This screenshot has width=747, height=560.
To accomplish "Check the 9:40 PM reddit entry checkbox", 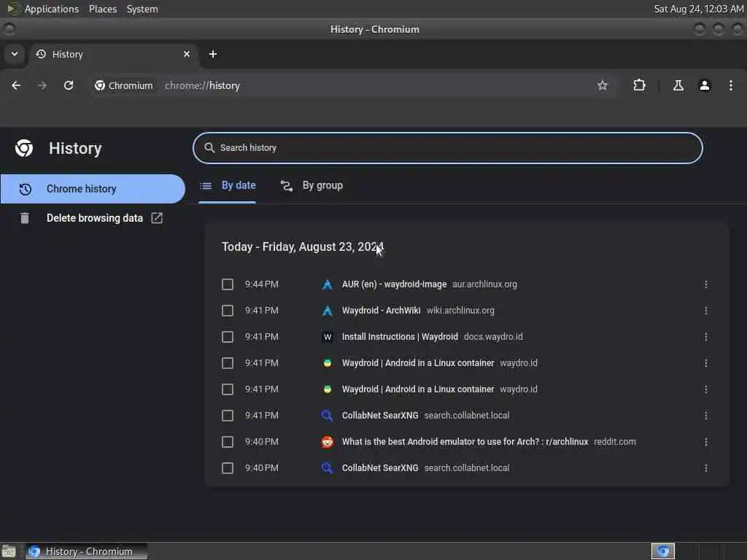I will click(228, 441).
